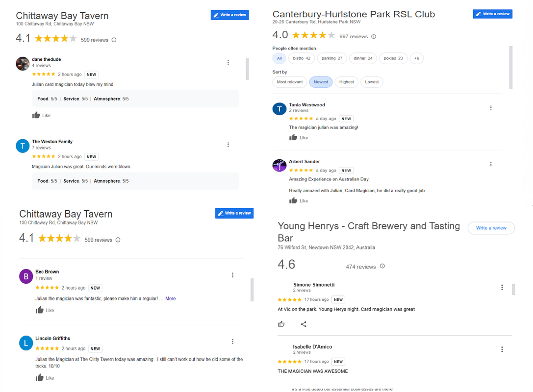The height and width of the screenshot is (392, 533).
Task: Expand Bec Brown's review with More
Action: coord(170,298)
